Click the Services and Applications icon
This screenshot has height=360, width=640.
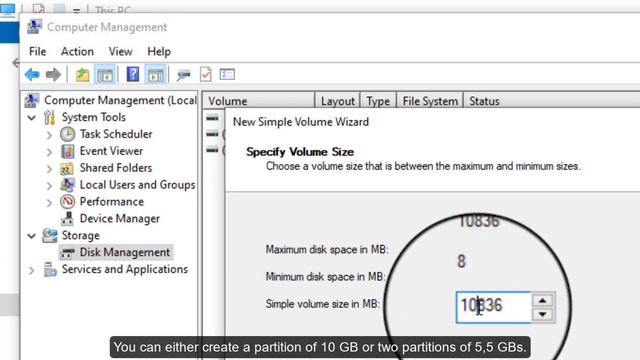coord(50,269)
